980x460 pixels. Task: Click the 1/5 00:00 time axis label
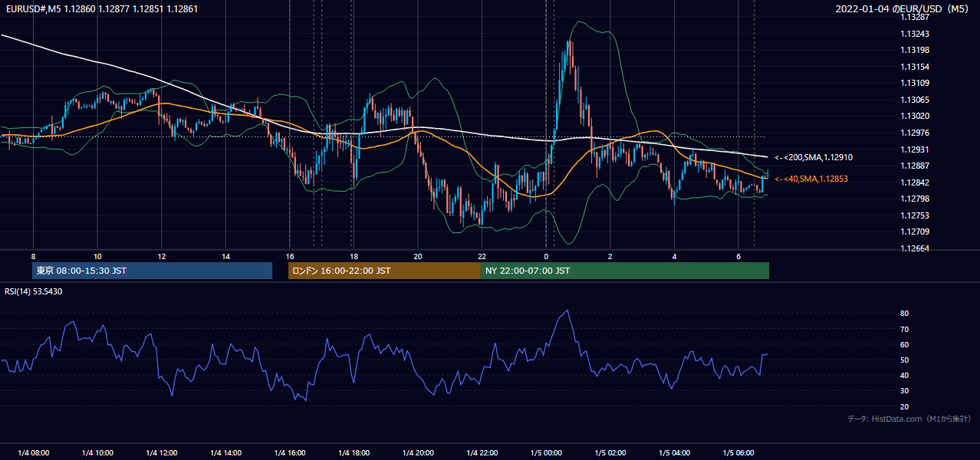(546, 452)
